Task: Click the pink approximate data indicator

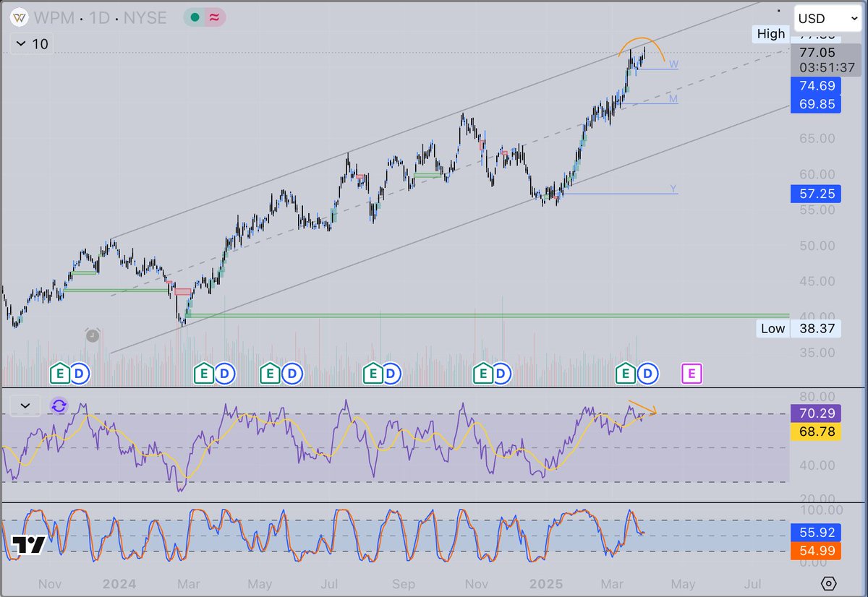Action: click(x=214, y=17)
